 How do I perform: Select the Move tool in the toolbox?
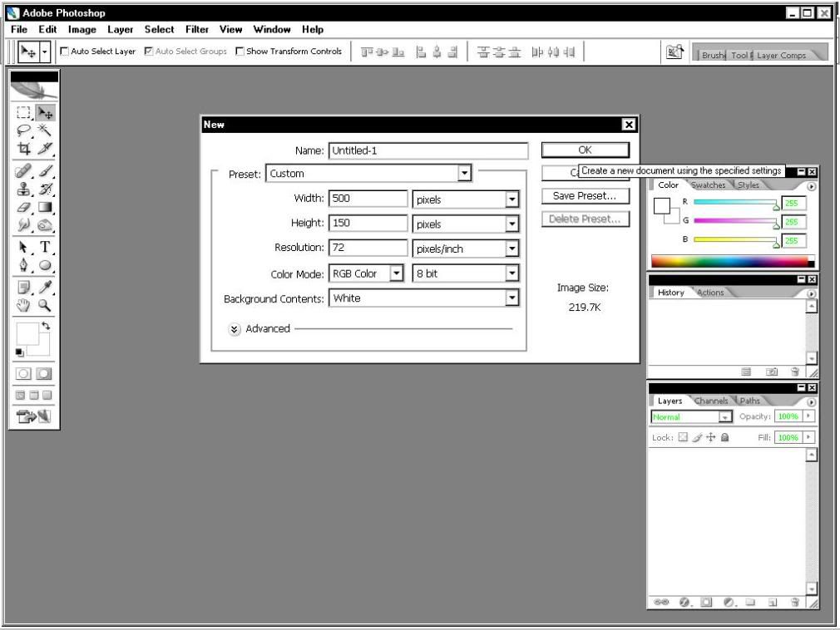point(46,112)
